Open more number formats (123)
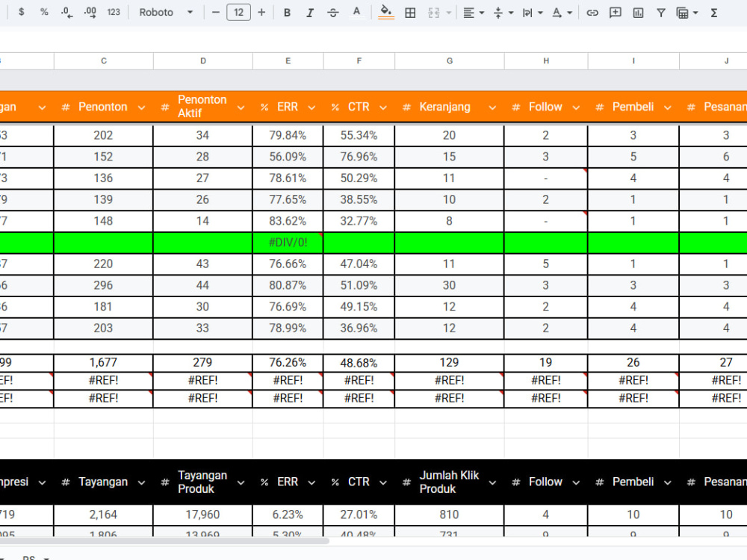Viewport: 747px width, 560px height. [114, 13]
